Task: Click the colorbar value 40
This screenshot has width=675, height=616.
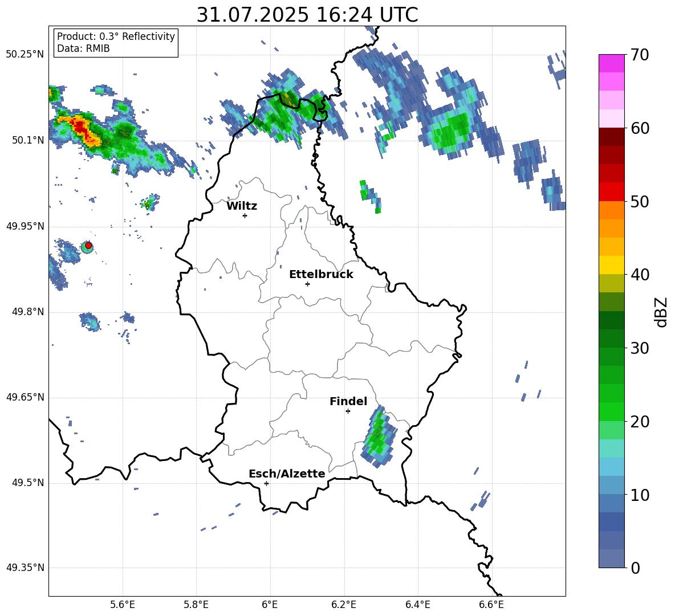Action: coord(640,275)
